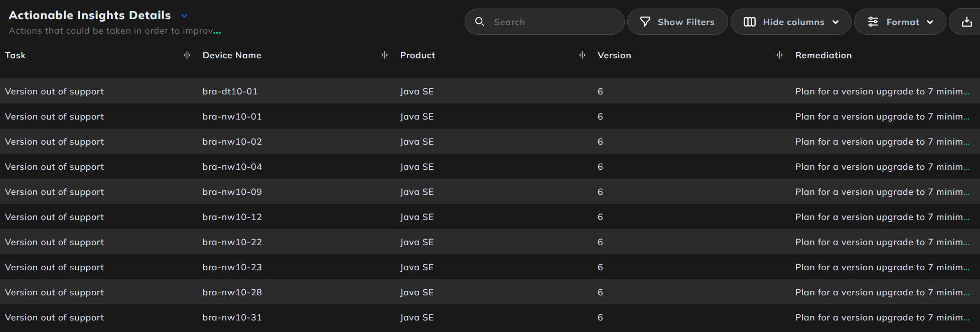
Task: Click the Product column resize handle
Action: tap(582, 55)
